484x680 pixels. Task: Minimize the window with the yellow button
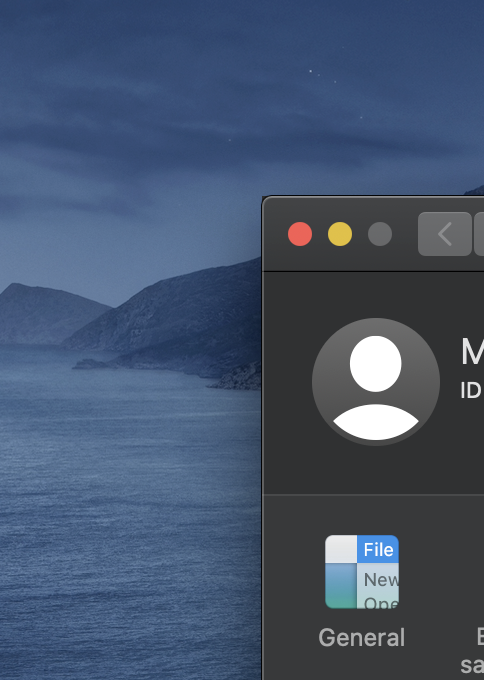click(340, 234)
